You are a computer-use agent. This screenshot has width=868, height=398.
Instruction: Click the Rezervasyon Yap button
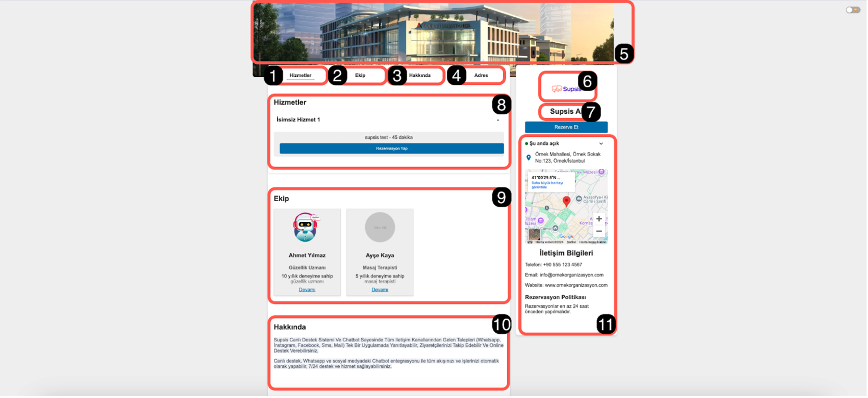392,149
